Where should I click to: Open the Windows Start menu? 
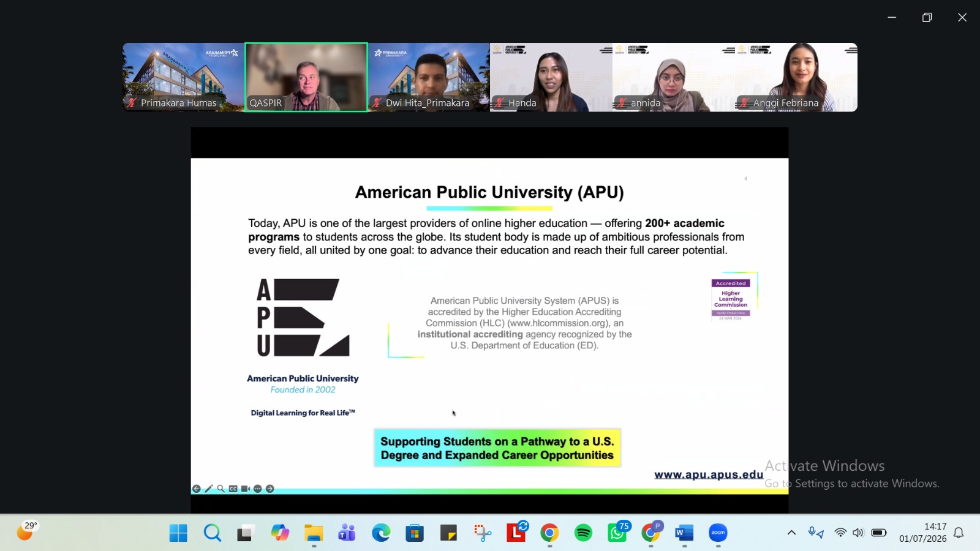pos(178,533)
